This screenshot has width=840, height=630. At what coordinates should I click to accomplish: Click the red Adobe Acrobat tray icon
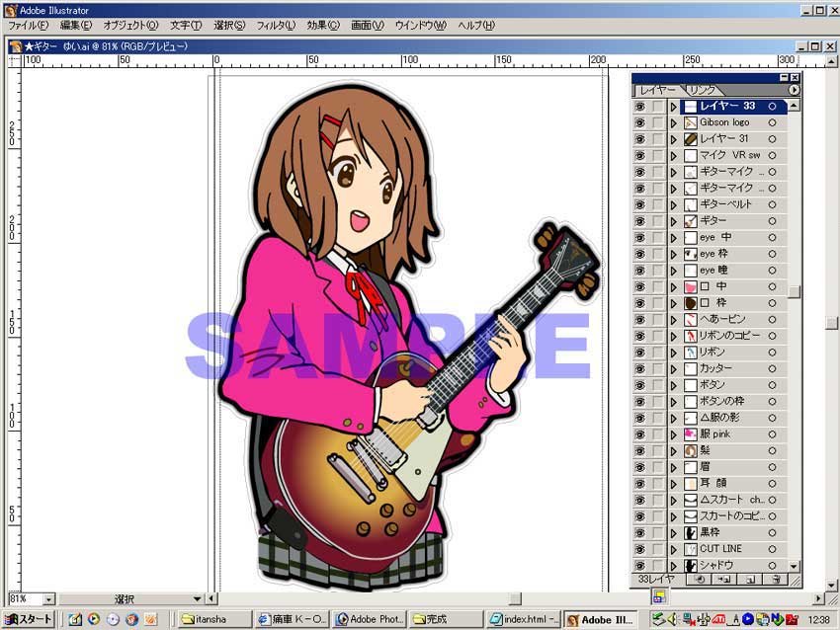coord(793,620)
